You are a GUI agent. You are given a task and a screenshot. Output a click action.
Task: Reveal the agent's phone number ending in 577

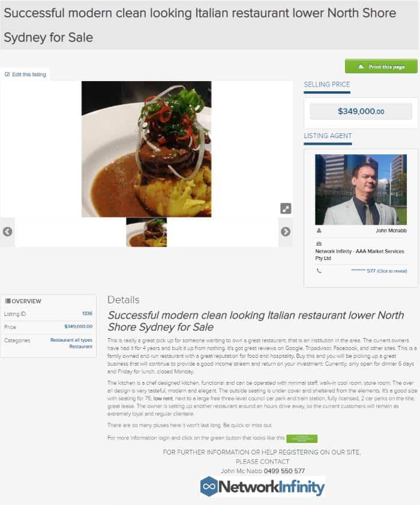pos(379,271)
